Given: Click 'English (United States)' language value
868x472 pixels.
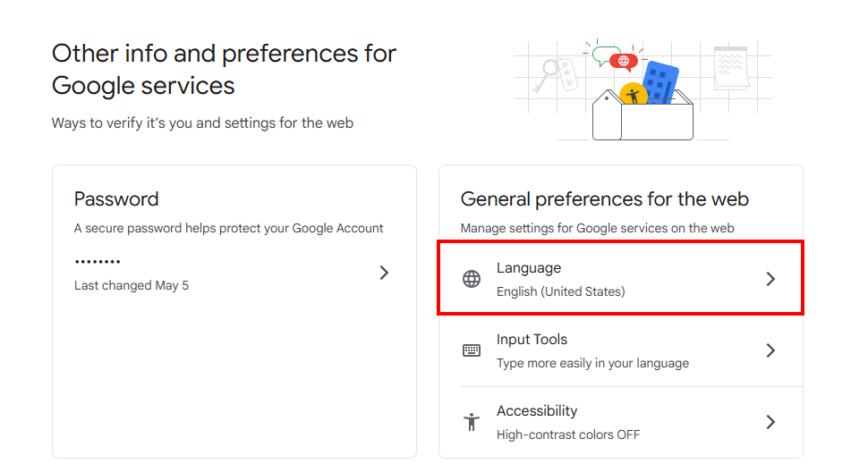Looking at the screenshot, I should pyautogui.click(x=561, y=291).
